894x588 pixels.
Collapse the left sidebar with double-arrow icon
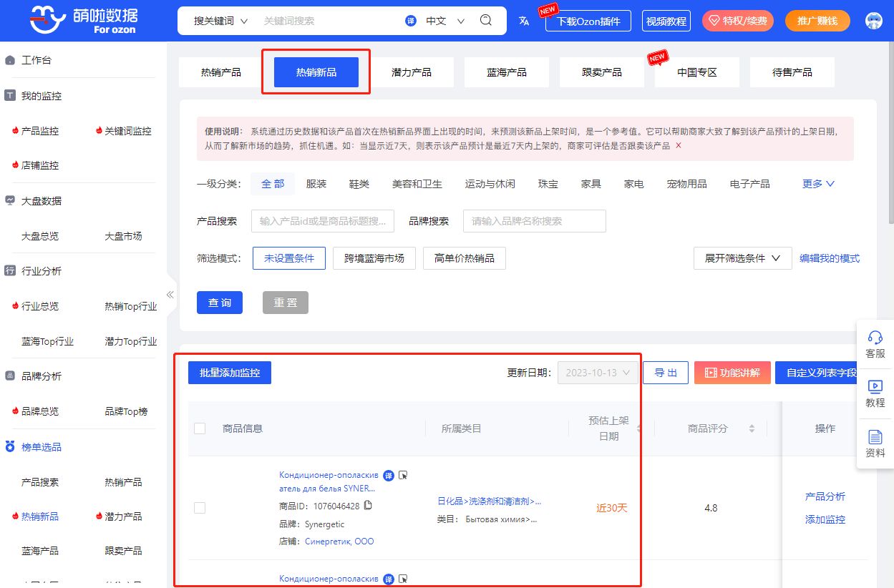point(170,294)
